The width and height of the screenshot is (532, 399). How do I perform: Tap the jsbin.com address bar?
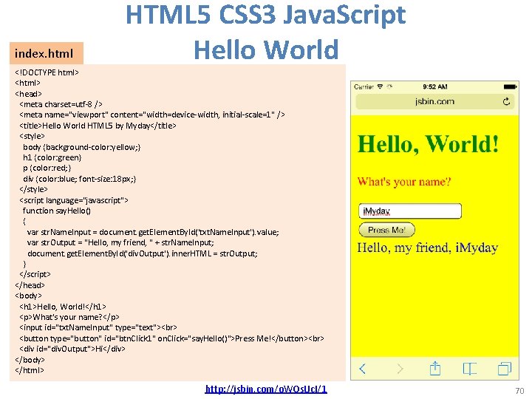434,101
